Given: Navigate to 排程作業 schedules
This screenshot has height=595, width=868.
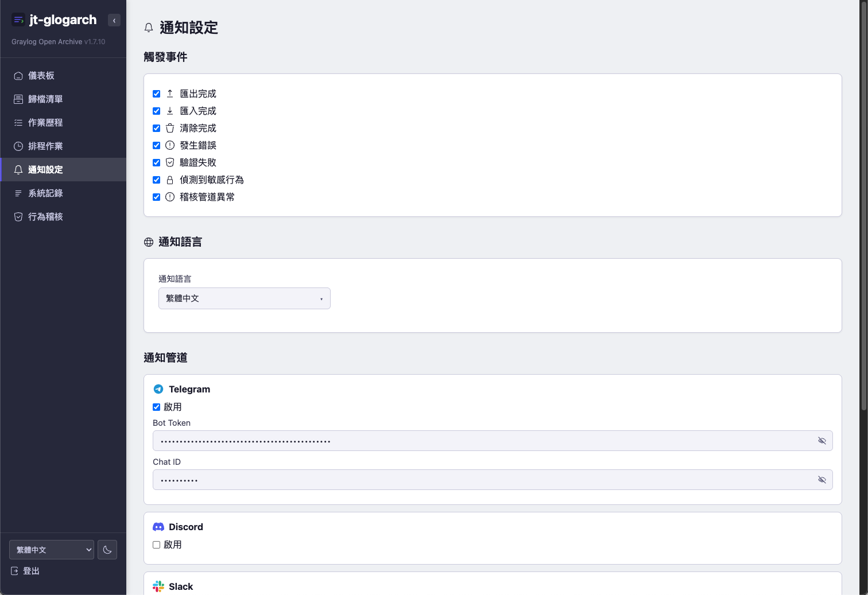Looking at the screenshot, I should [63, 146].
